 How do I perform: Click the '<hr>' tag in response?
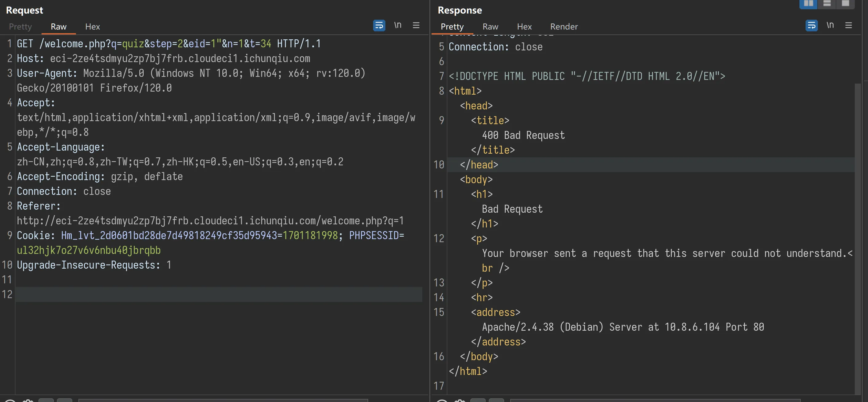[482, 298]
